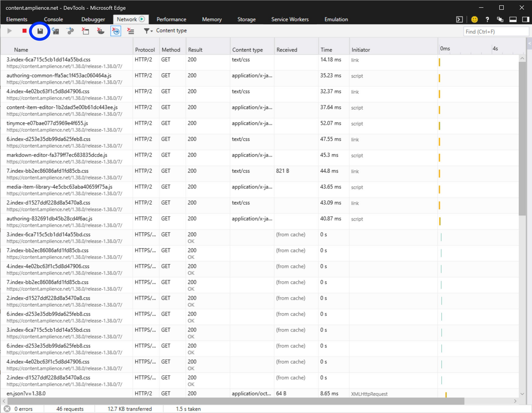
Task: Open the Elements tab
Action: point(17,19)
